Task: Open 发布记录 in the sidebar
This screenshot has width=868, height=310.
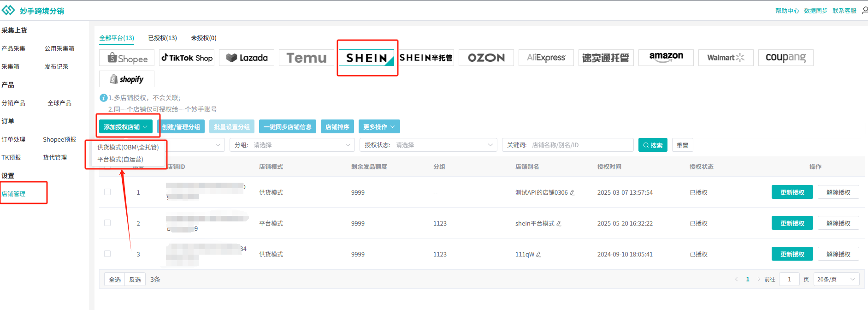Action: [56, 66]
